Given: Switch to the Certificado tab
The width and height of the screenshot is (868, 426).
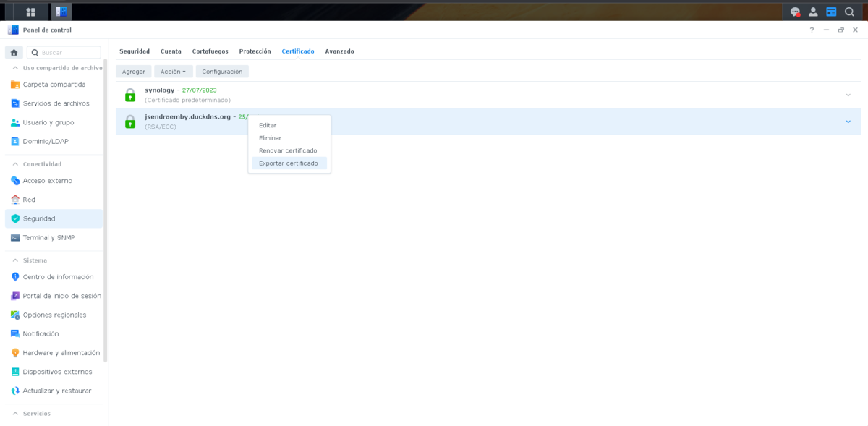Looking at the screenshot, I should tap(298, 51).
